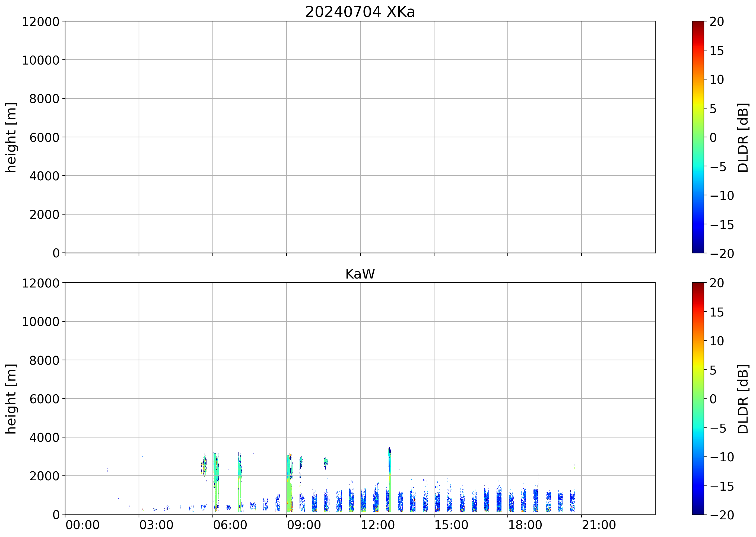Screen dimensions: 756x537
Task: Click the '−5' tick label on the top colorbar
Action: [x=718, y=167]
